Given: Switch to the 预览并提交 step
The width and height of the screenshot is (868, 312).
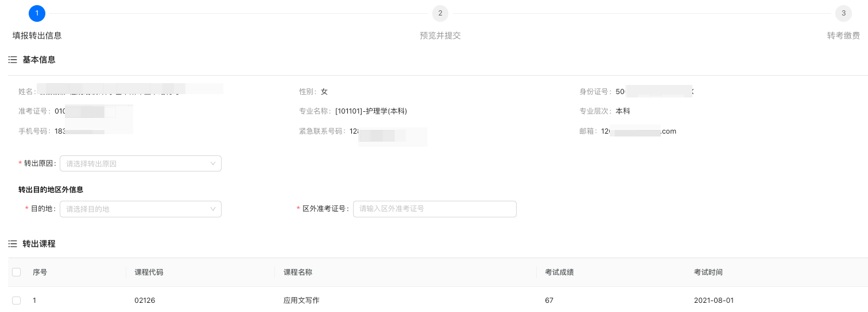Looking at the screenshot, I should click(440, 36).
